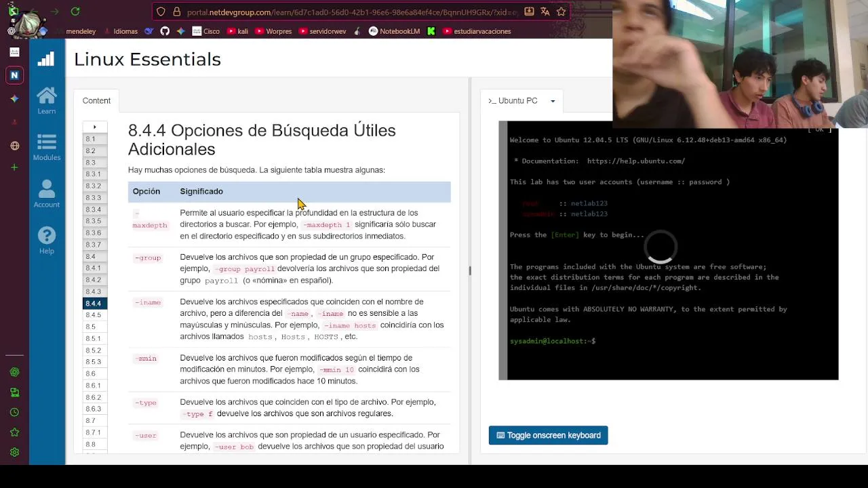Open the synced tabs sidebar icon
Image resolution: width=868 pixels, height=488 pixels.
coord(14,392)
